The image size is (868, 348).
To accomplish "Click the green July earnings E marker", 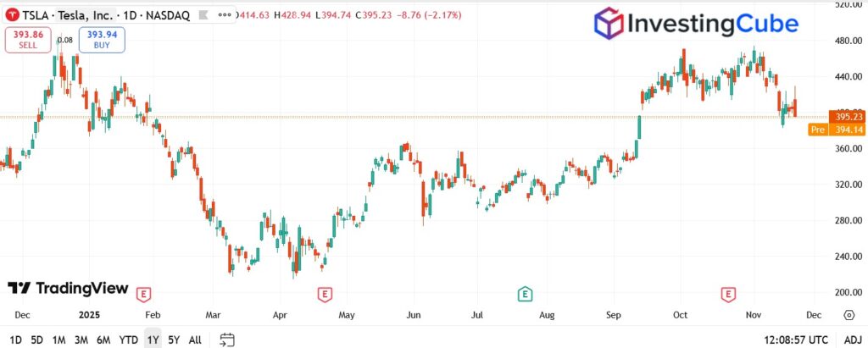I will pyautogui.click(x=526, y=294).
